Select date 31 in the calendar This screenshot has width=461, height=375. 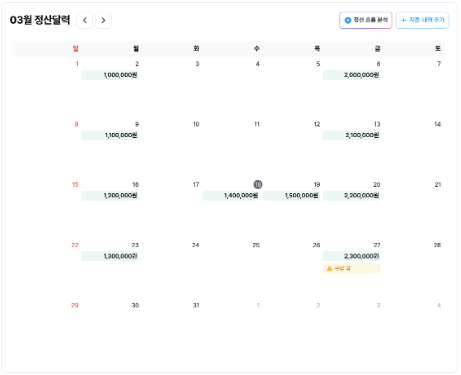(x=196, y=305)
